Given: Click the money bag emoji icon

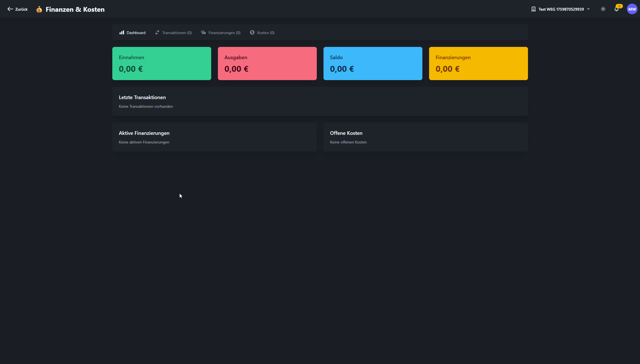Looking at the screenshot, I should tap(39, 9).
